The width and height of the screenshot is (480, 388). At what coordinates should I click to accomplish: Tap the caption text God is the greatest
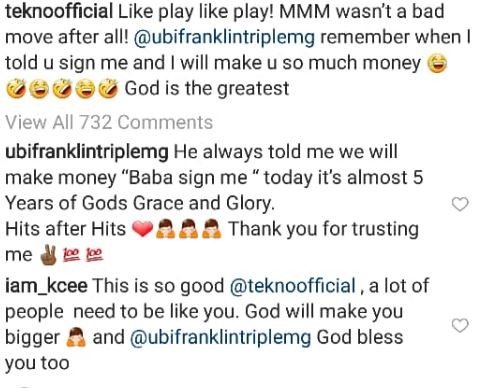(x=207, y=89)
